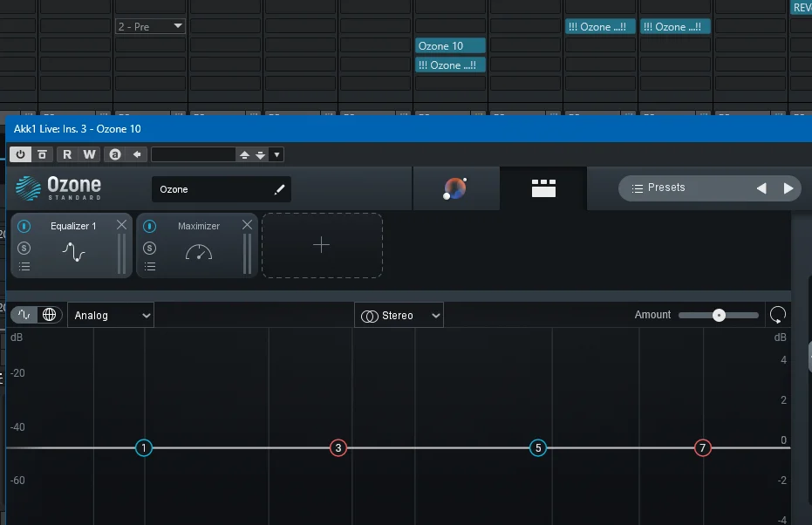Screen dimensions: 812x525
Task: Open the Presets browser
Action: [x=658, y=188]
